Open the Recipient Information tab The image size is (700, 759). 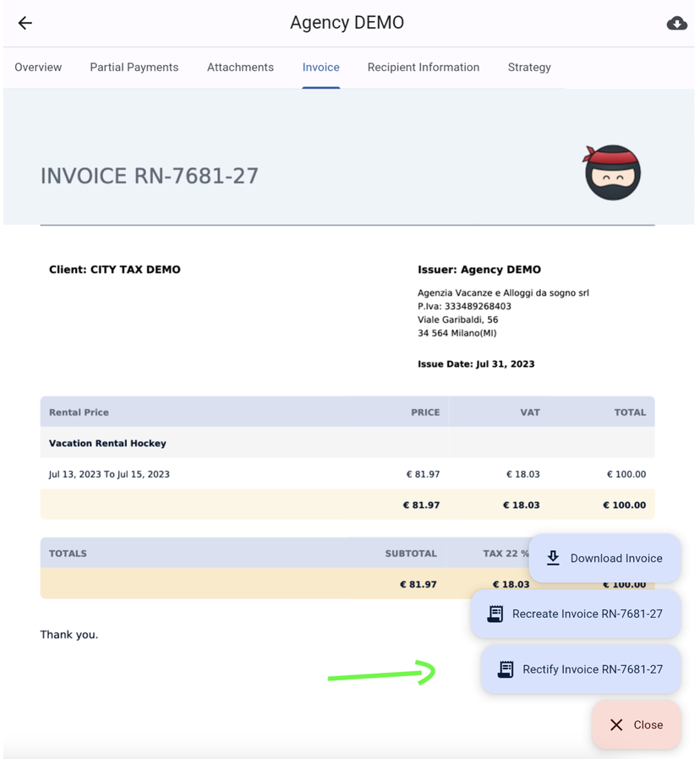pyautogui.click(x=423, y=67)
